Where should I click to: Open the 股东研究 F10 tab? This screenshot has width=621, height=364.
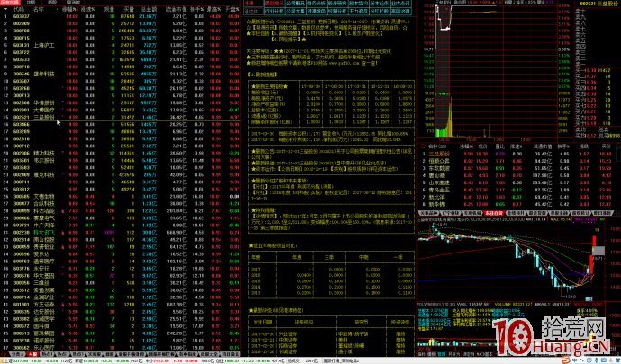click(x=335, y=4)
